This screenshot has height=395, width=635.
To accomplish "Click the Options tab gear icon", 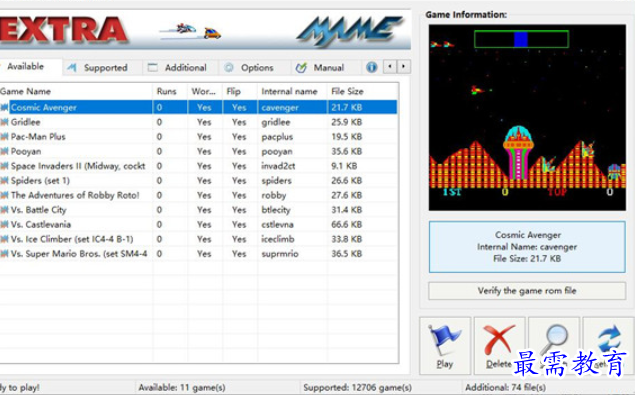I will (x=229, y=68).
